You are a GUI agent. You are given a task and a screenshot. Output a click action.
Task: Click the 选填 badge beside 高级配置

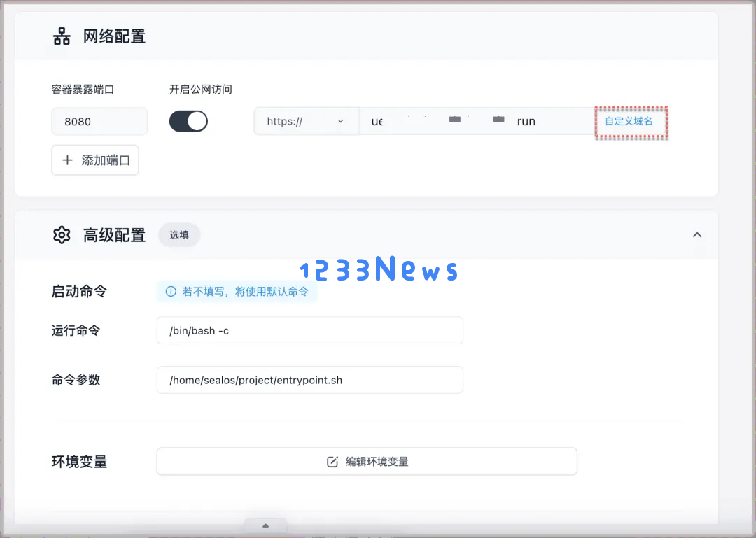[x=179, y=235]
